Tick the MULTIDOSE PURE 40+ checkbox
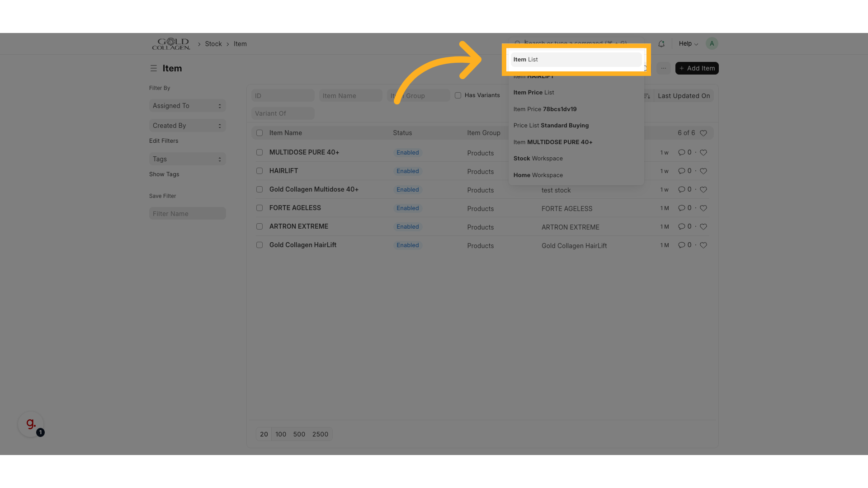 coord(259,152)
